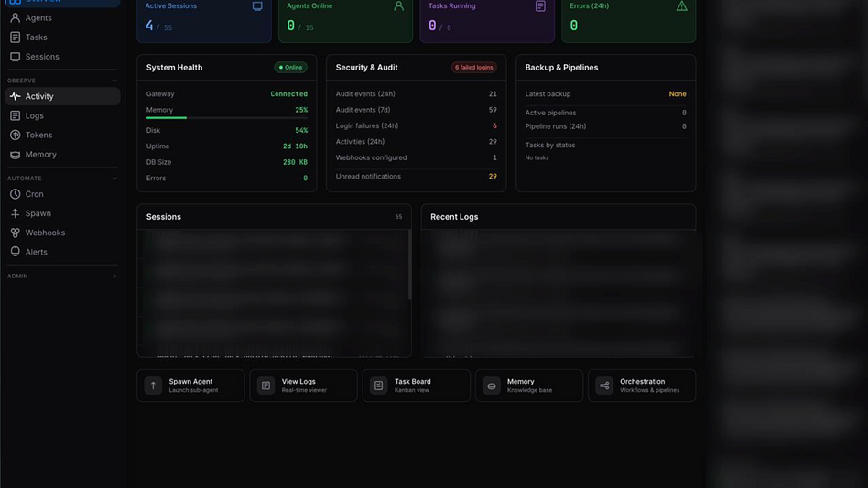Go to Webhooks in the sidebar
This screenshot has width=868, height=488.
(62, 233)
